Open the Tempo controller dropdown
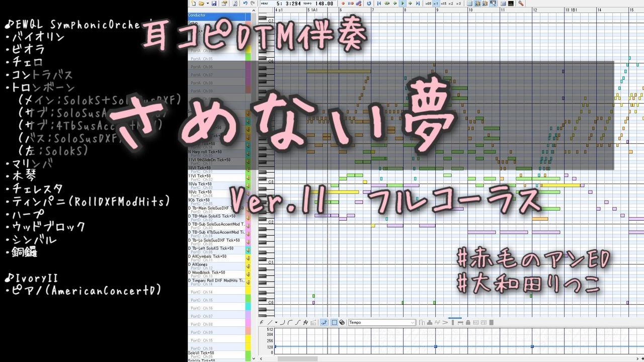Viewport: 644px width, 362px height. coord(382,322)
